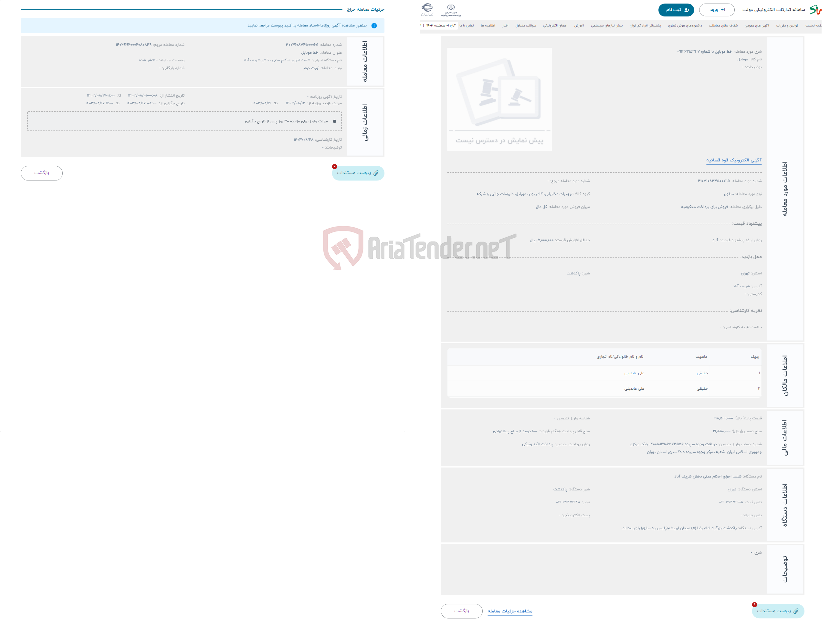
Task: Click the government portal logo icon
Action: coord(458,8)
